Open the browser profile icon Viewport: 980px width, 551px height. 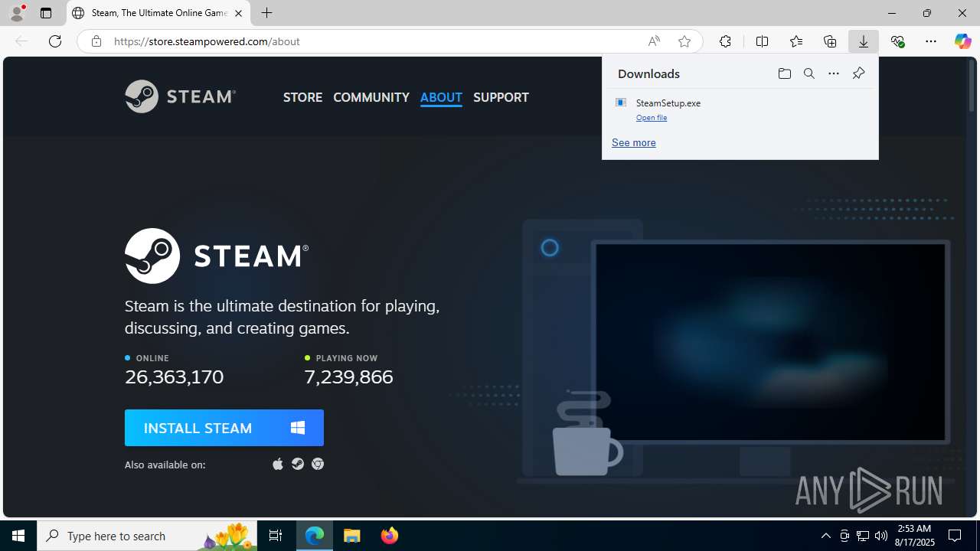pyautogui.click(x=17, y=13)
